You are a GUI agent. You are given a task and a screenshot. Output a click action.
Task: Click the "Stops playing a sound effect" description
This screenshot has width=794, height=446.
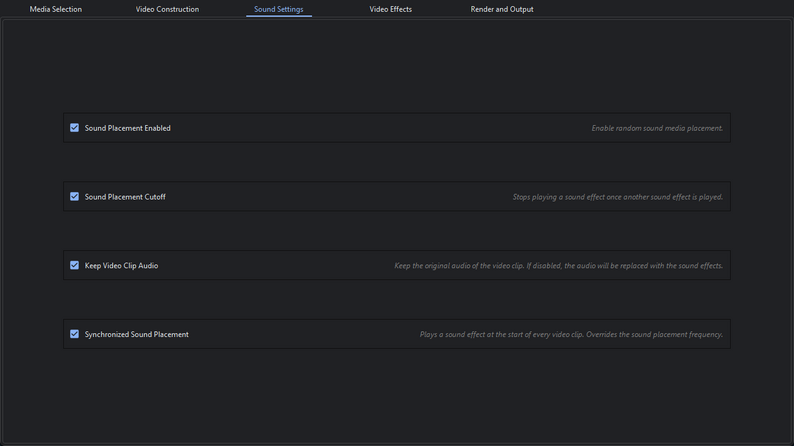point(617,197)
